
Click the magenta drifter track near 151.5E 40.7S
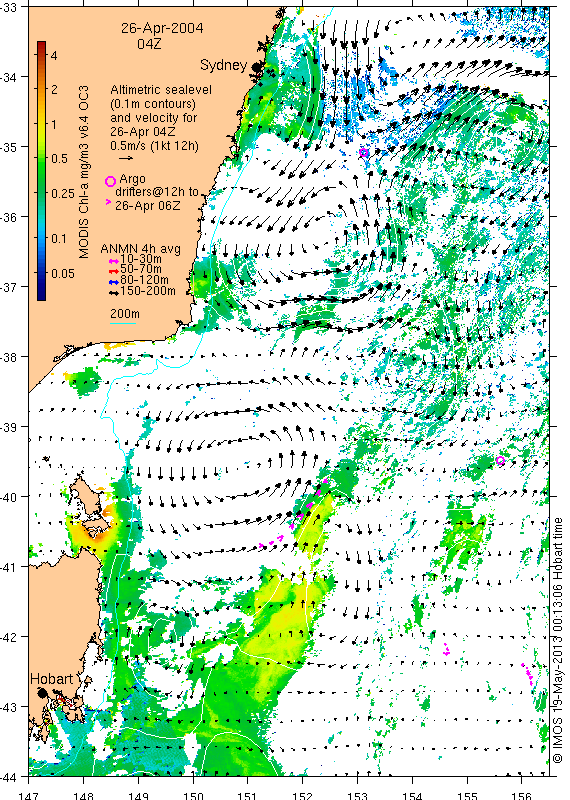(x=271, y=541)
